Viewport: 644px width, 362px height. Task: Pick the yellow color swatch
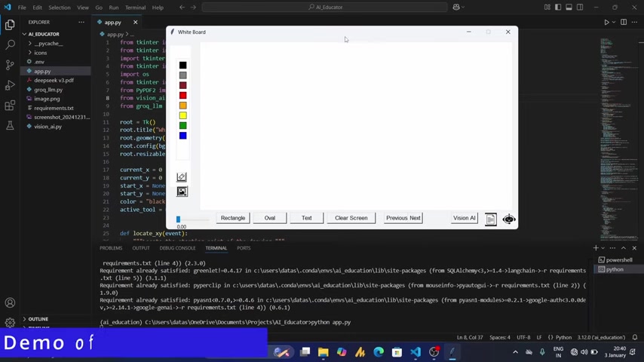coord(182,115)
